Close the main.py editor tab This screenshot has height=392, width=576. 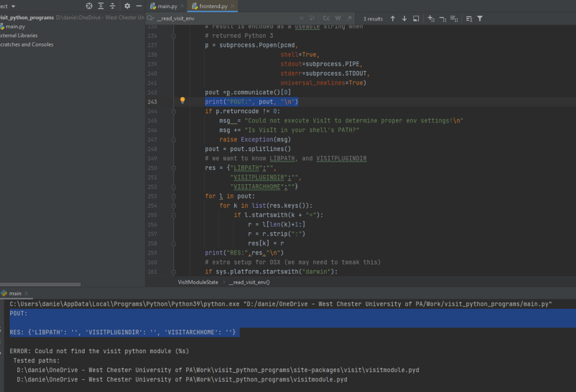click(x=182, y=6)
